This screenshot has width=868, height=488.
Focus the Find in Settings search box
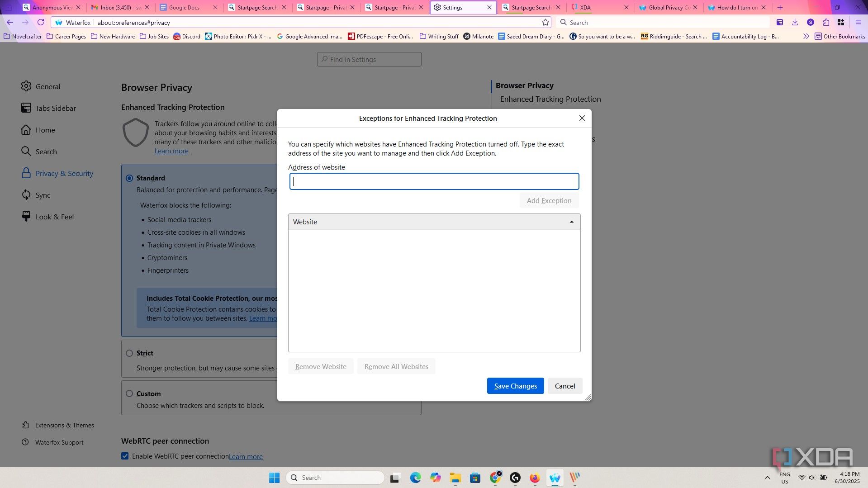369,59
